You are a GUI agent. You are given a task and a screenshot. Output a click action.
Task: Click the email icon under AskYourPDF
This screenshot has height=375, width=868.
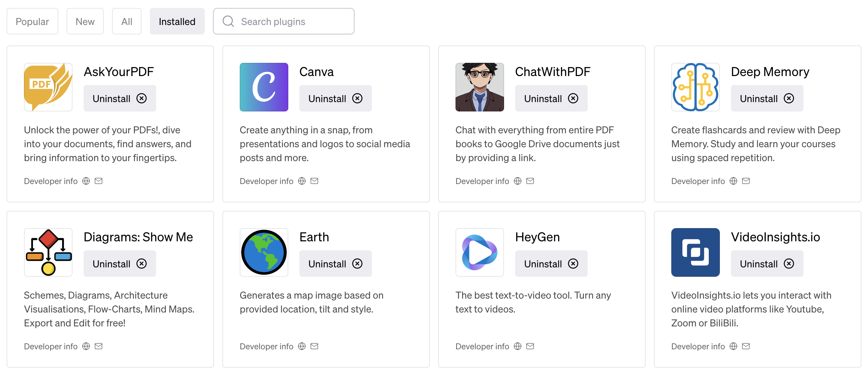pyautogui.click(x=99, y=181)
